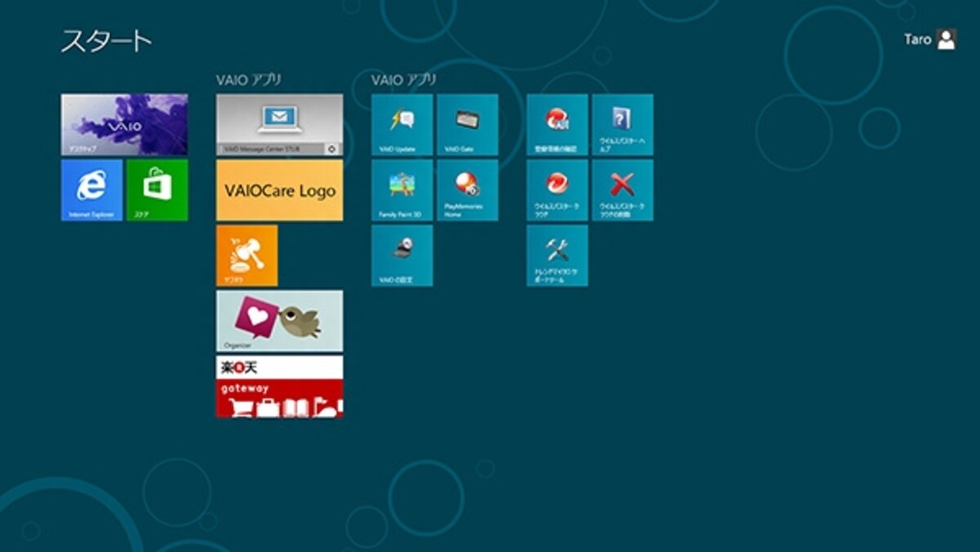Open Taro user account menu
Screen dimensions: 980x552
[930, 40]
